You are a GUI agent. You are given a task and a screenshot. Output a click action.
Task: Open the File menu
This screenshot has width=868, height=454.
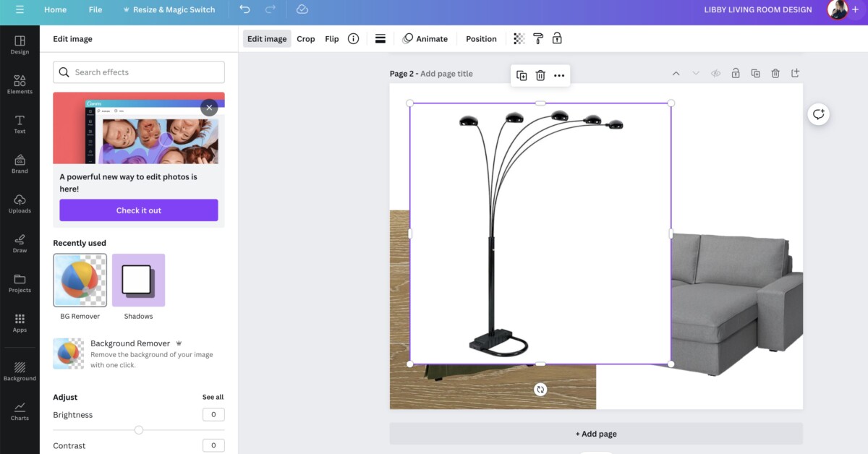tap(95, 9)
